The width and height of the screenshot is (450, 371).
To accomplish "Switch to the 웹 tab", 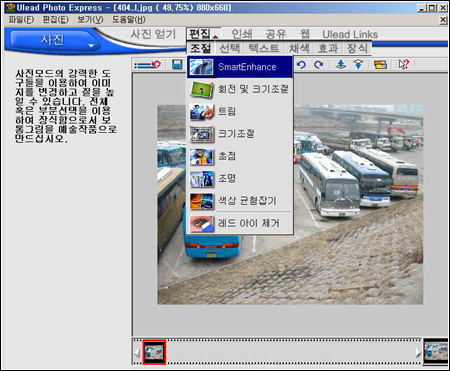I will pos(305,34).
